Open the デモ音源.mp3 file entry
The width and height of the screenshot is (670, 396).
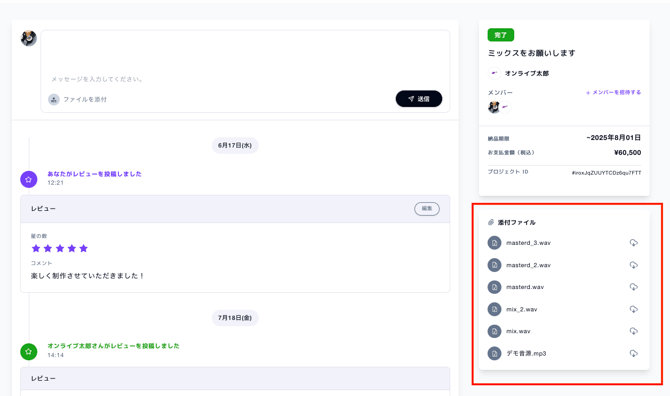(x=526, y=353)
